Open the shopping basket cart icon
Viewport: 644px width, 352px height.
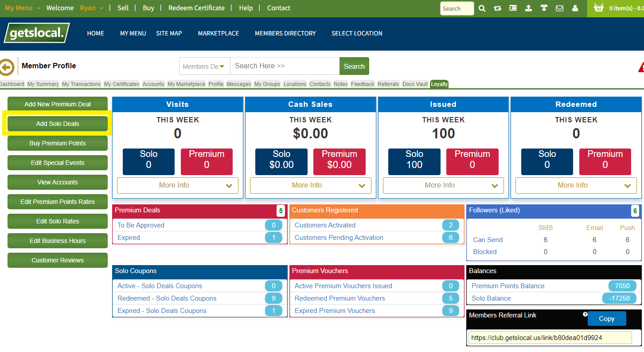pyautogui.click(x=599, y=8)
